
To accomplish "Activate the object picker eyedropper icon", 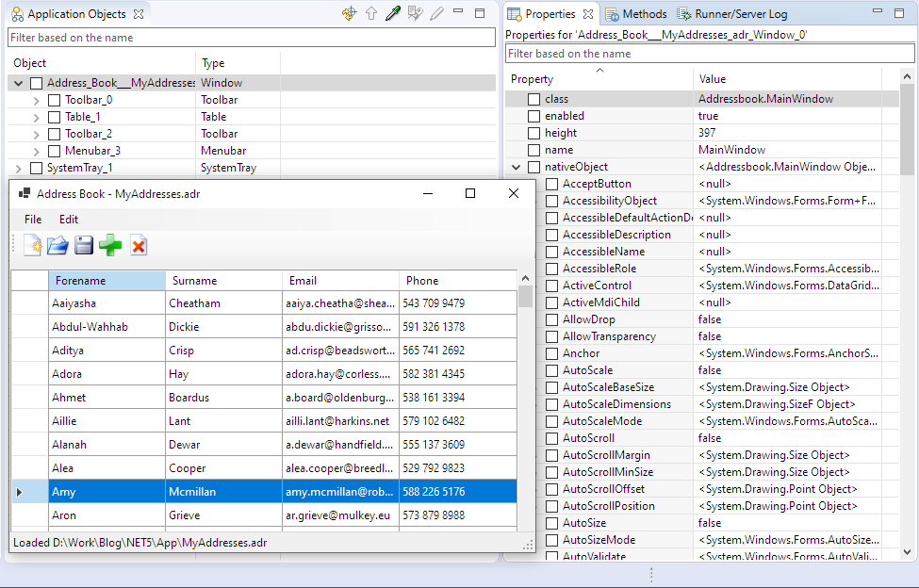I will click(x=393, y=14).
